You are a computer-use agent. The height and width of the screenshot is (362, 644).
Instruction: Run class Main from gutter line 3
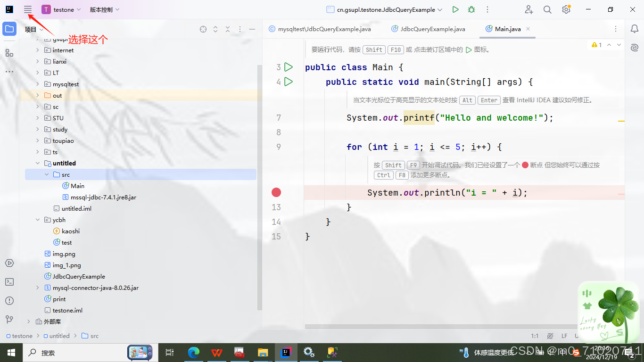click(x=289, y=67)
